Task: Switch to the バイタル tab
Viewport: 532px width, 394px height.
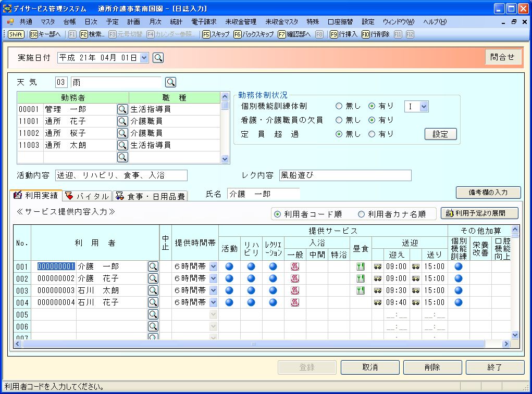Action: coord(88,196)
